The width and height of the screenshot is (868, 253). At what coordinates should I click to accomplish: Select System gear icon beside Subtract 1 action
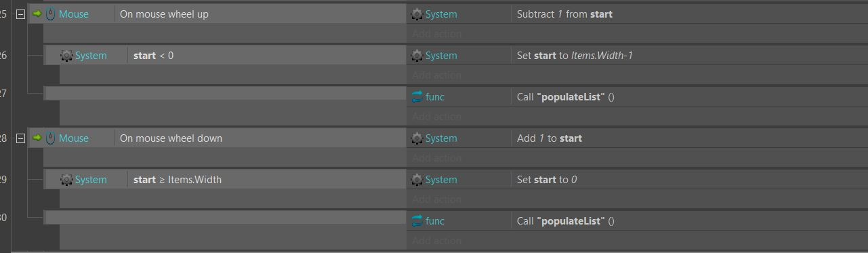pyautogui.click(x=417, y=14)
